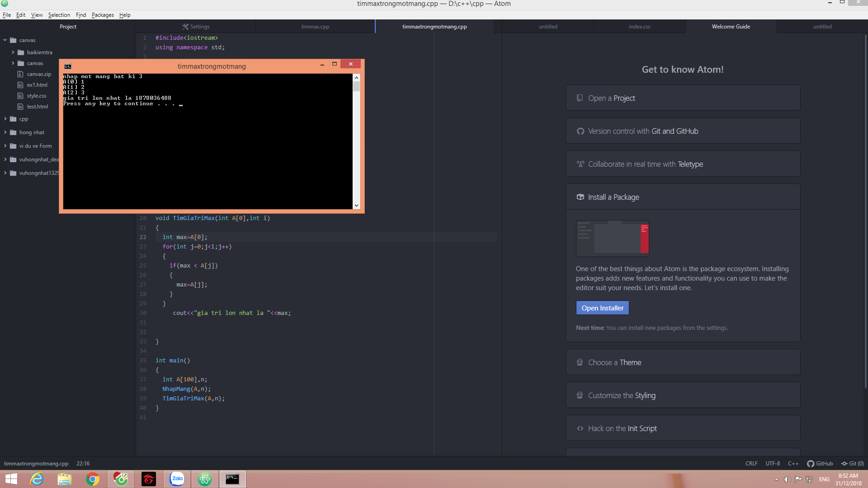Click console window scroll down arrow
This screenshot has width=868, height=488.
pos(356,206)
